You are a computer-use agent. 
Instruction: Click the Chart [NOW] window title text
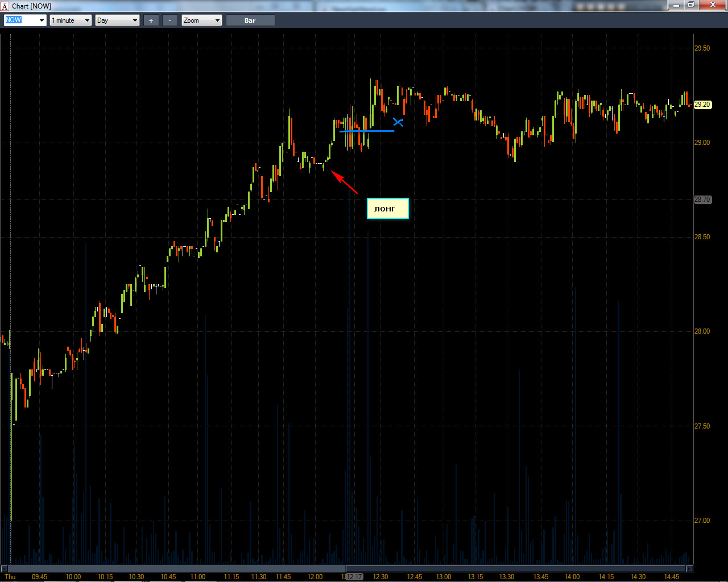31,6
